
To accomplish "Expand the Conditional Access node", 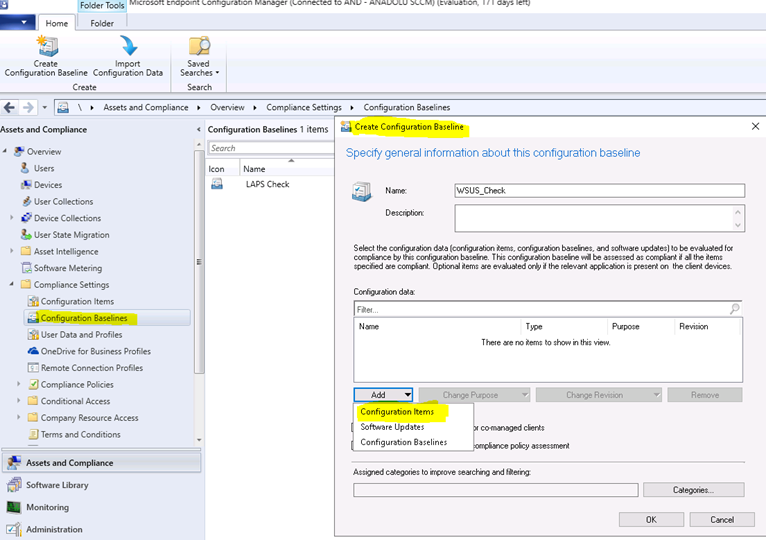I will pos(19,400).
